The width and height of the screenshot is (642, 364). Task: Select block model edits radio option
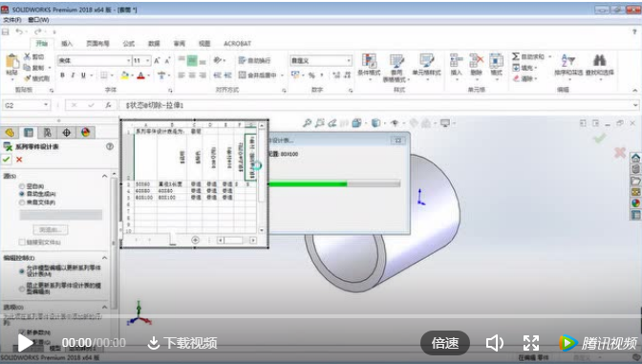[22, 289]
